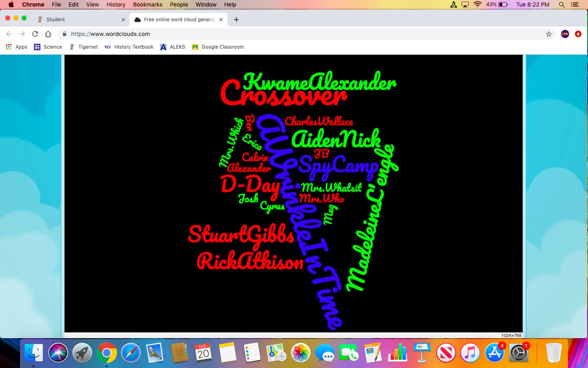The image size is (588, 368).
Task: Open Spotlight search in menu bar
Action: 562,4
